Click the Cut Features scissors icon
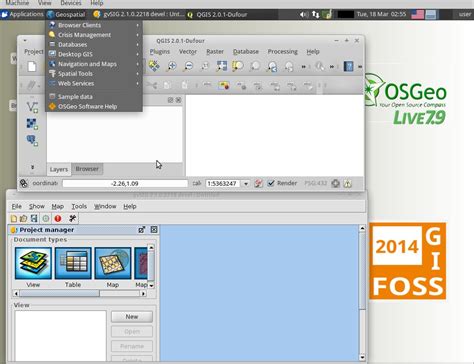Image resolution: width=474 pixels, height=364 pixels. (152, 86)
